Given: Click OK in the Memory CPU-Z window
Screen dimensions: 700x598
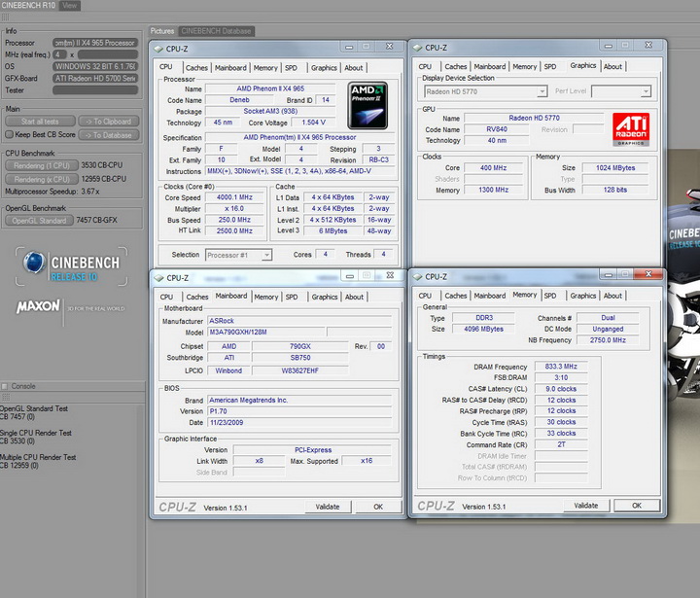Looking at the screenshot, I should 637,505.
